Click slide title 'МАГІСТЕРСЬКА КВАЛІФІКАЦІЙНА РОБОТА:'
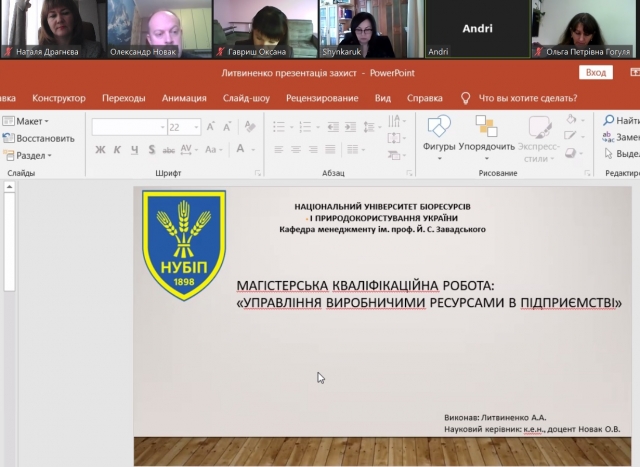This screenshot has height=467, width=640. pos(365,286)
